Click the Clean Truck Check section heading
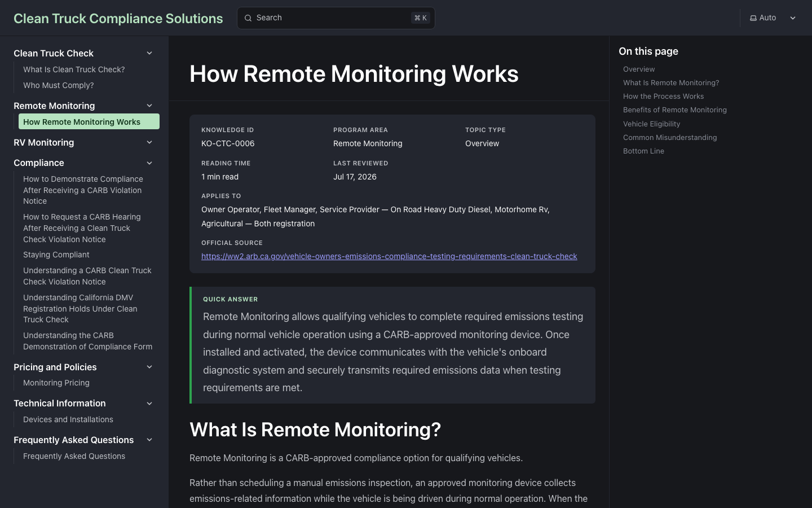This screenshot has width=812, height=508. pyautogui.click(x=54, y=53)
